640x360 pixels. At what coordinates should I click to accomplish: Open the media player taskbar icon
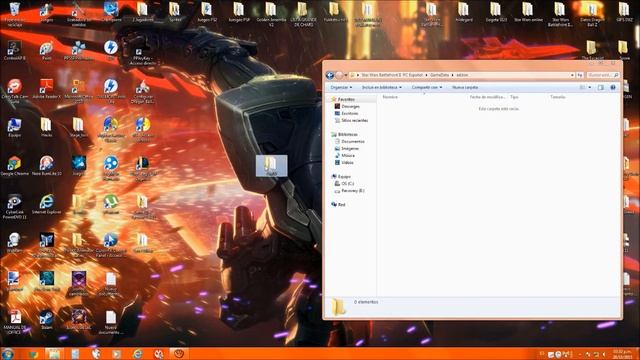tap(116, 353)
